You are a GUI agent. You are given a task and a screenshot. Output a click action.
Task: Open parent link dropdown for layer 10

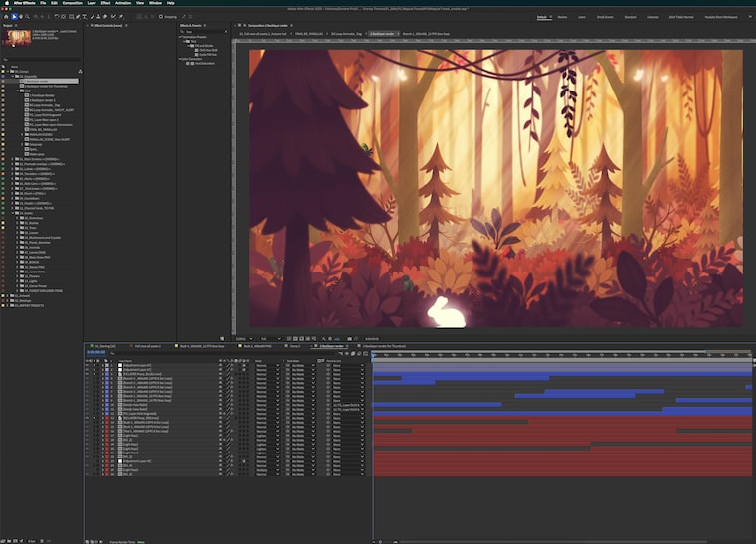(348, 405)
